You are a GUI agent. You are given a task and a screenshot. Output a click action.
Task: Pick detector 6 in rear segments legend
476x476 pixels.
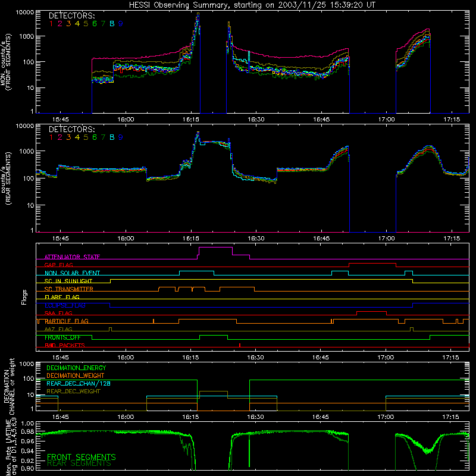tap(95, 137)
